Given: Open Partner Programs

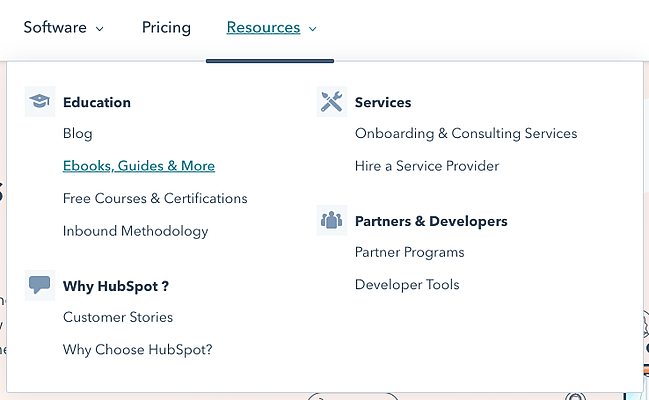Looking at the screenshot, I should tap(409, 253).
